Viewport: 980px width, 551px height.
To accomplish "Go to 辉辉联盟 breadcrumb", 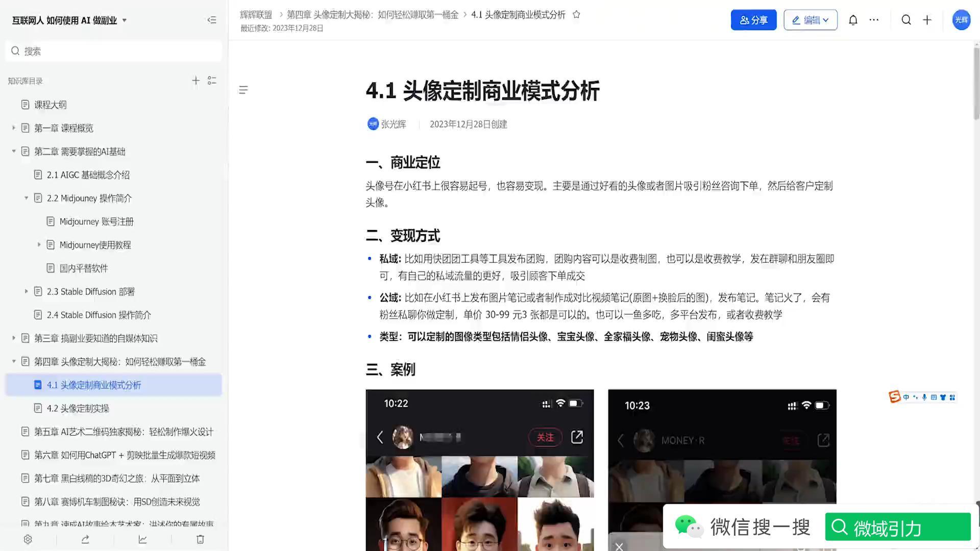I will 256,15.
